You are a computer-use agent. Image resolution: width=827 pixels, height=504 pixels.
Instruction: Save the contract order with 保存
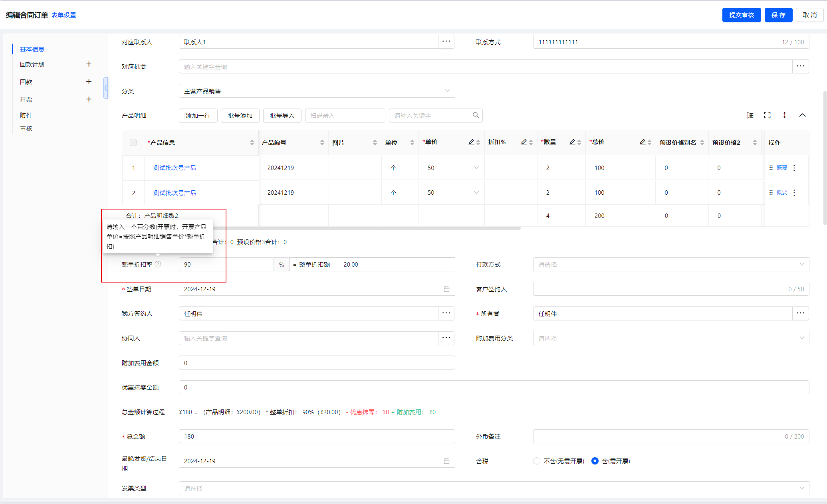[778, 15]
